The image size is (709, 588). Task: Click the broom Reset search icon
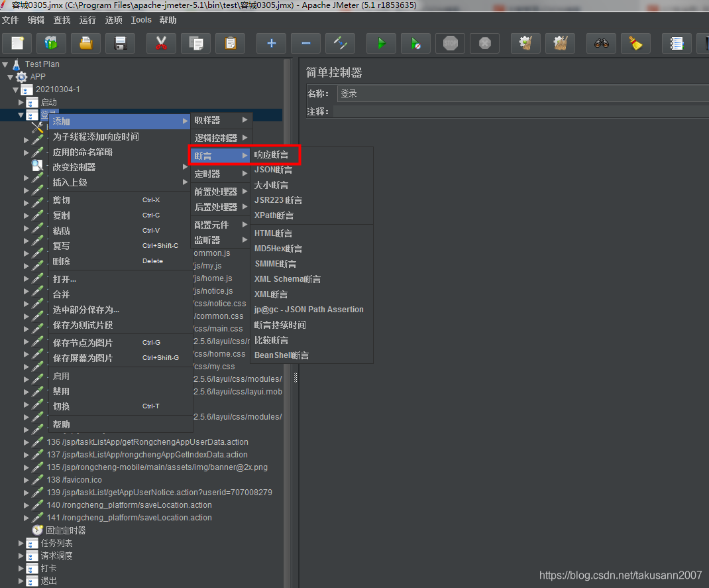635,44
